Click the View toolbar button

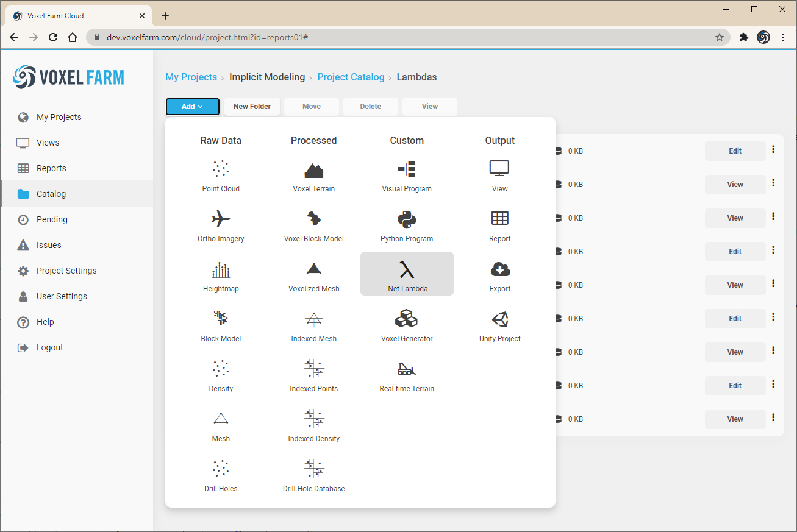click(x=430, y=107)
